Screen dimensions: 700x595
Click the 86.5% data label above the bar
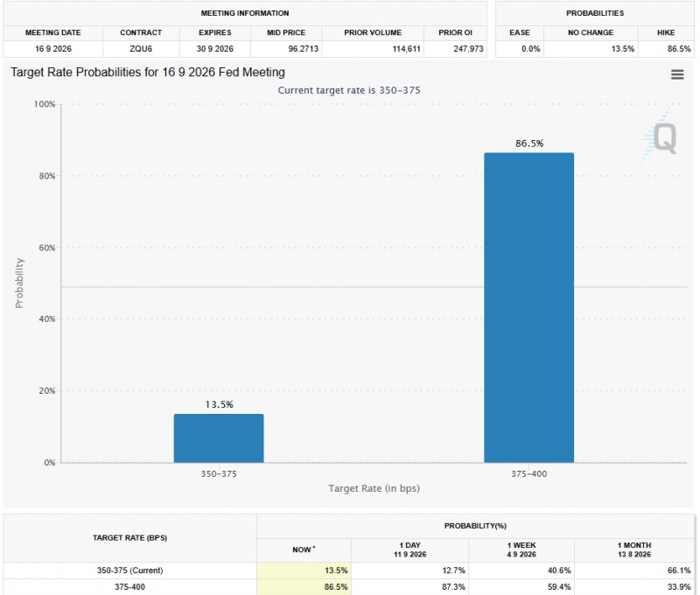529,143
